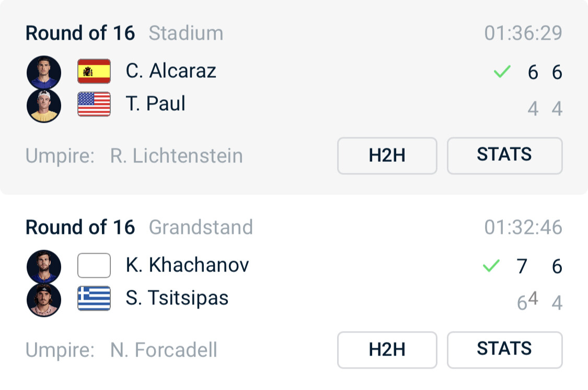
Task: Click Stefanos Tsitsipas's player avatar
Action: coord(44,299)
